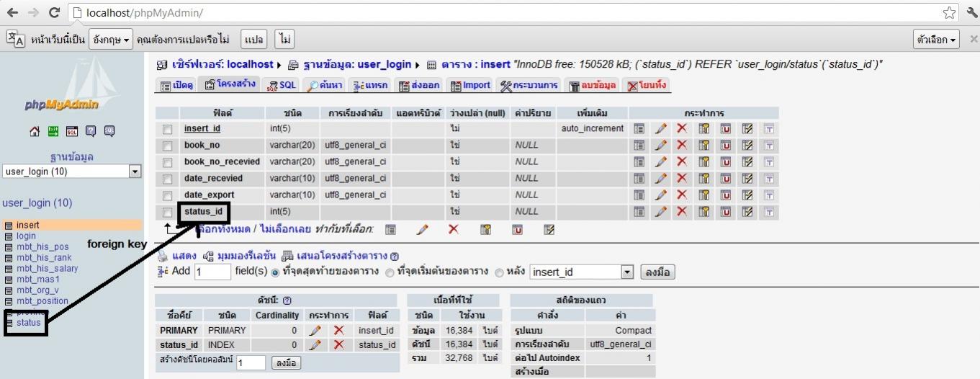980x379 pixels.
Task: Drop the book_no_recevied field with the red X
Action: coord(682,162)
